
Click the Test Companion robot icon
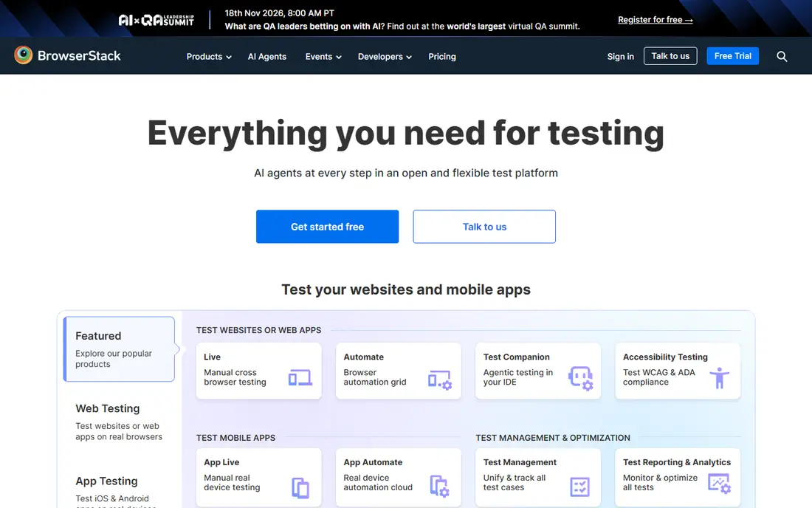click(580, 378)
